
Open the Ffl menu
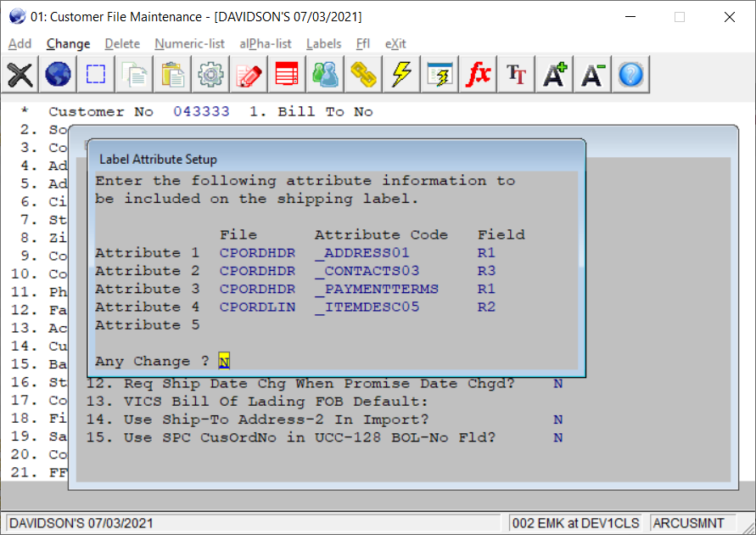pos(363,44)
